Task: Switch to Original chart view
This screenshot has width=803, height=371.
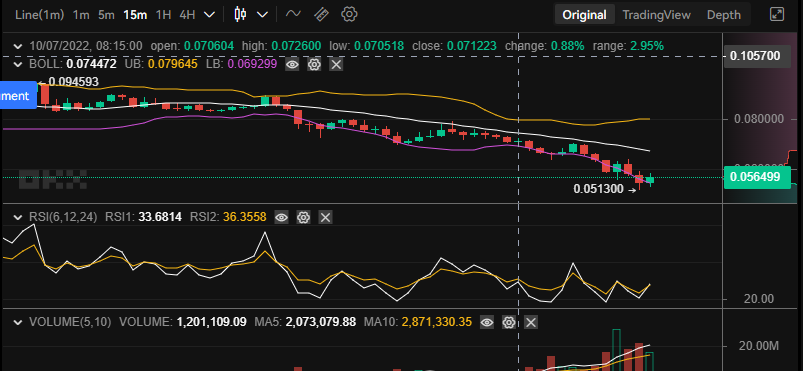Action: tap(584, 15)
